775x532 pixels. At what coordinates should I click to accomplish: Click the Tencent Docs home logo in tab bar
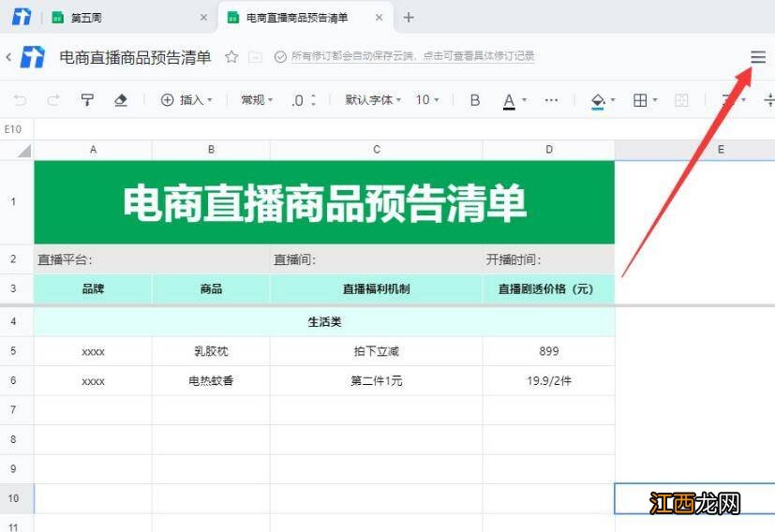(22, 17)
